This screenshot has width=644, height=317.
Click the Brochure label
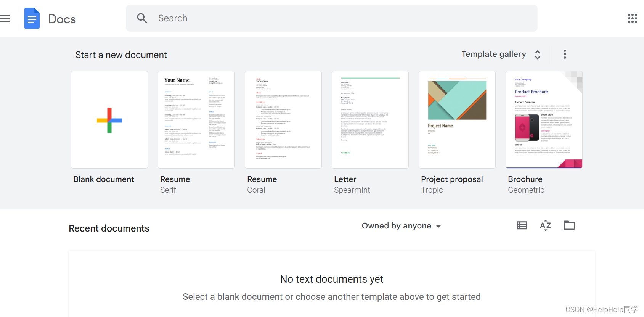coord(525,179)
